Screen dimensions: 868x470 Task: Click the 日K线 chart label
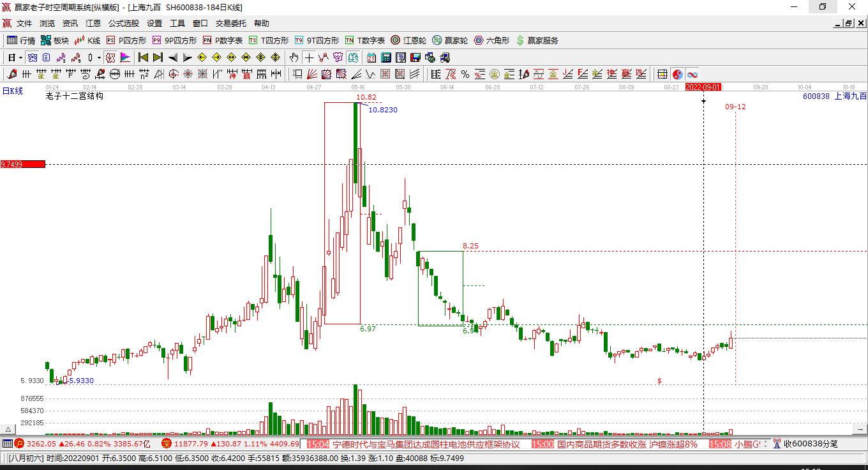point(12,91)
